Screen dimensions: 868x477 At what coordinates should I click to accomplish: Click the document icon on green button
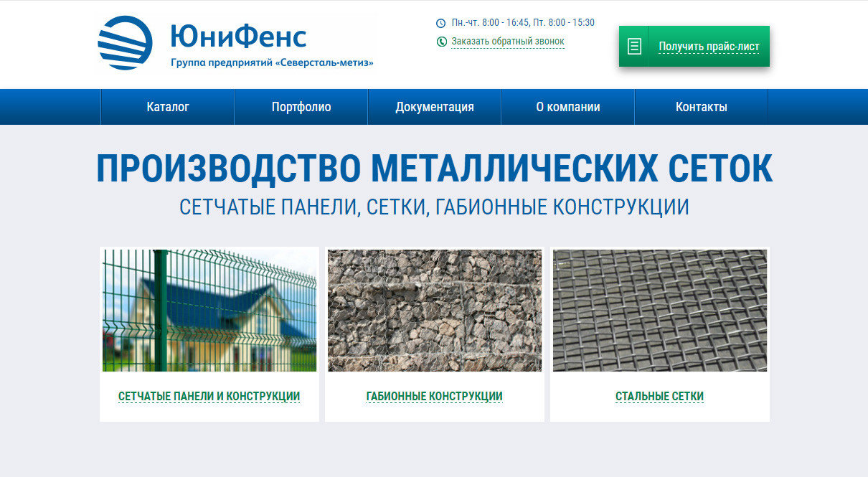tap(634, 47)
